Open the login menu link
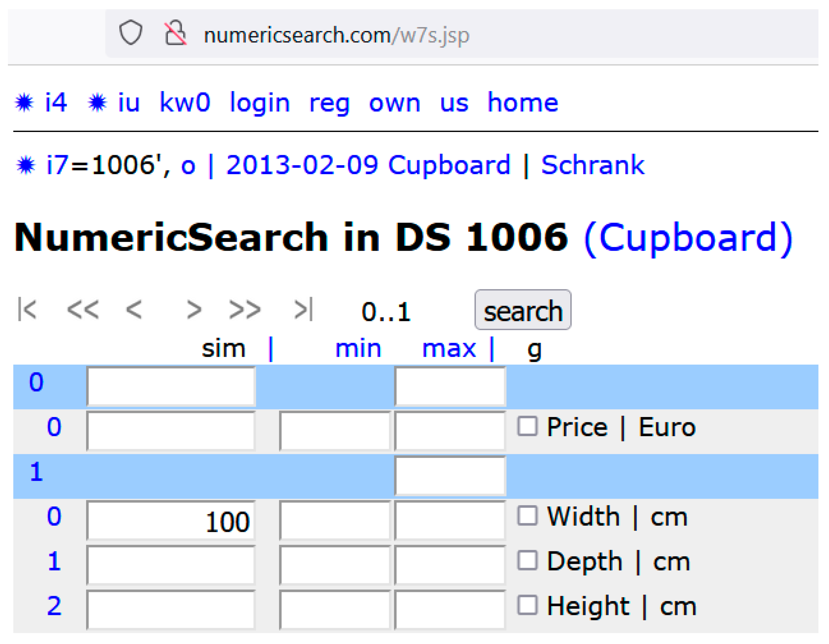This screenshot has height=644, width=829. click(260, 103)
